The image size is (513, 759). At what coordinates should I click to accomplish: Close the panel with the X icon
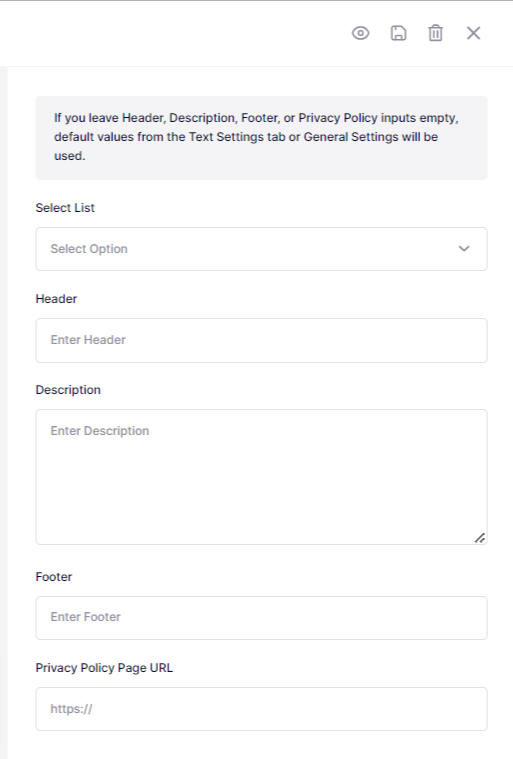473,33
